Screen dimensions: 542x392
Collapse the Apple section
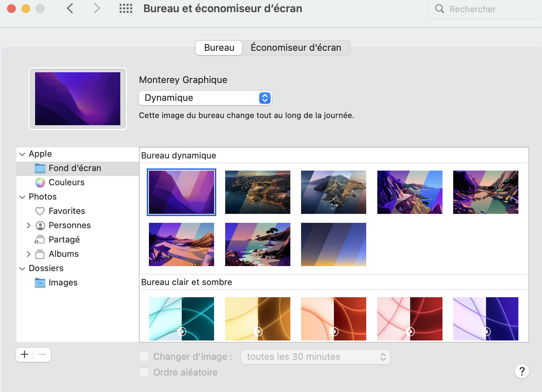point(22,154)
